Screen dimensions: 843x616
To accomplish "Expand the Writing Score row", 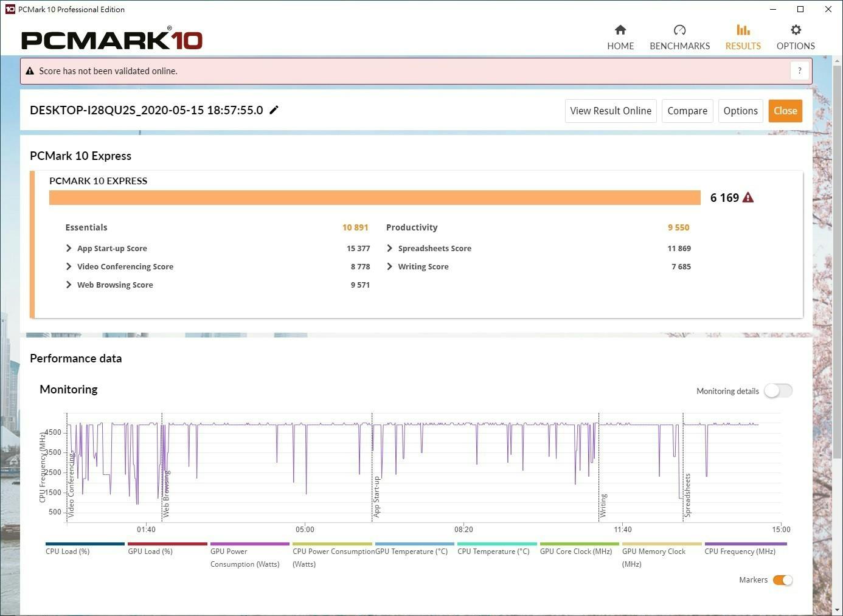I will click(390, 266).
